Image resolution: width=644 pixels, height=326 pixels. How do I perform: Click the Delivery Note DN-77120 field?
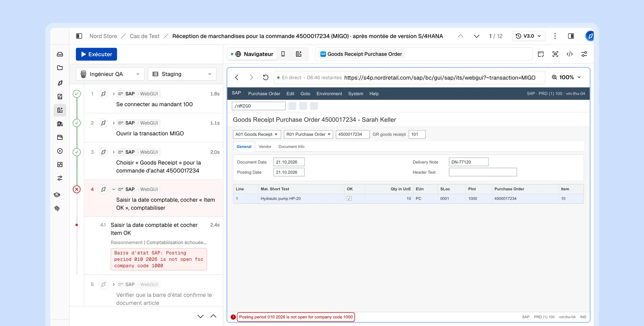point(469,162)
